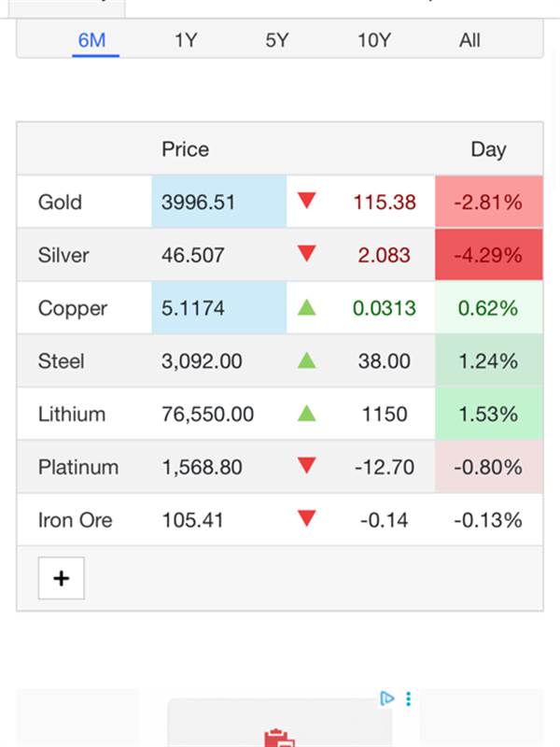
Task: Click the green up arrow for Lithium
Action: (307, 413)
